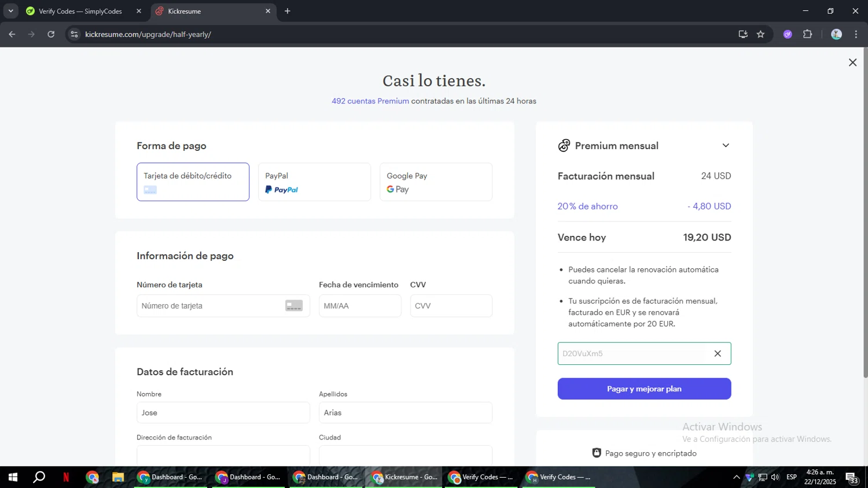Image resolution: width=868 pixels, height=488 pixels.
Task: Open Netflix from the taskbar
Action: click(x=66, y=477)
